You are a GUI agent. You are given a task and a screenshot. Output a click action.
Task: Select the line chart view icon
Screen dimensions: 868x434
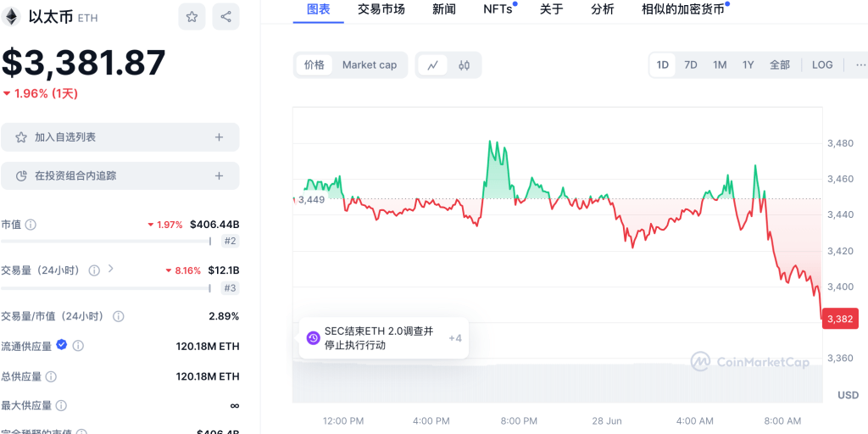tap(433, 65)
